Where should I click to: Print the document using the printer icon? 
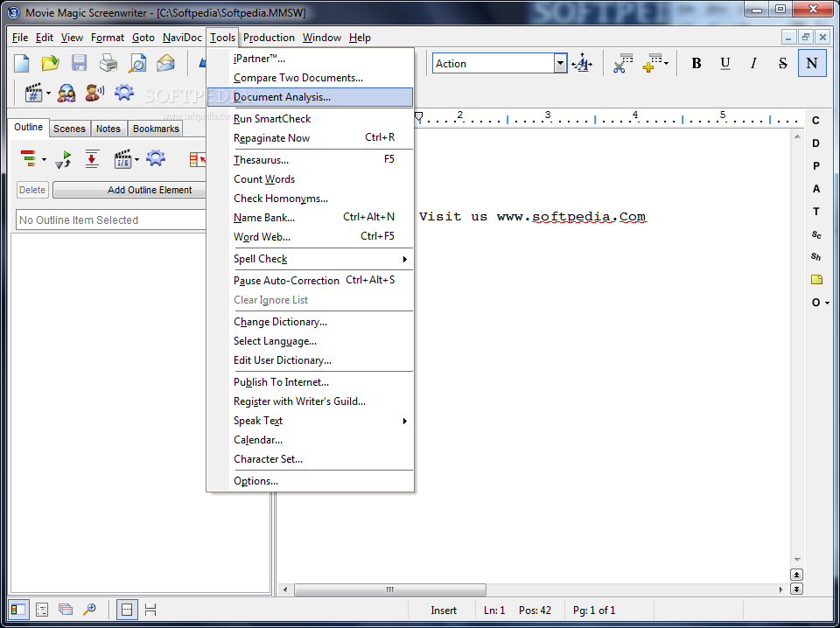pos(108,63)
